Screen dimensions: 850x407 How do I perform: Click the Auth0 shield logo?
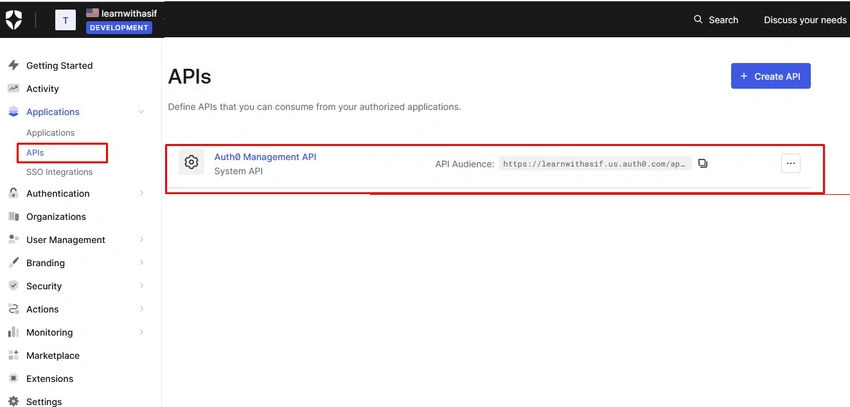pos(14,20)
